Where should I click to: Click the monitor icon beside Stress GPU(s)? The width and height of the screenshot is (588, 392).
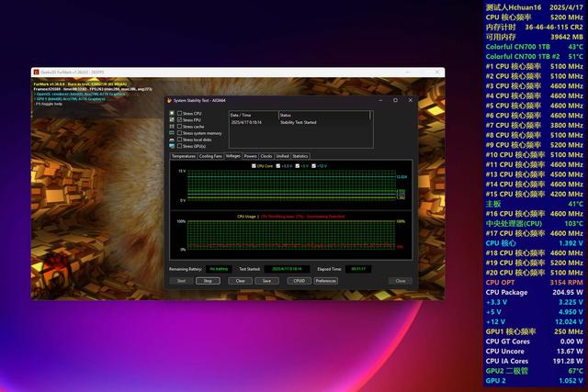pyautogui.click(x=171, y=146)
